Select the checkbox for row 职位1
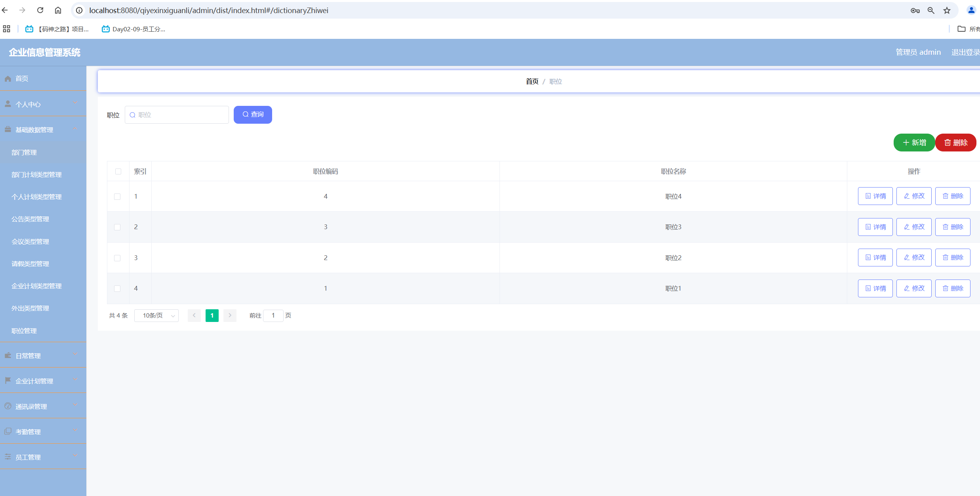 point(117,289)
